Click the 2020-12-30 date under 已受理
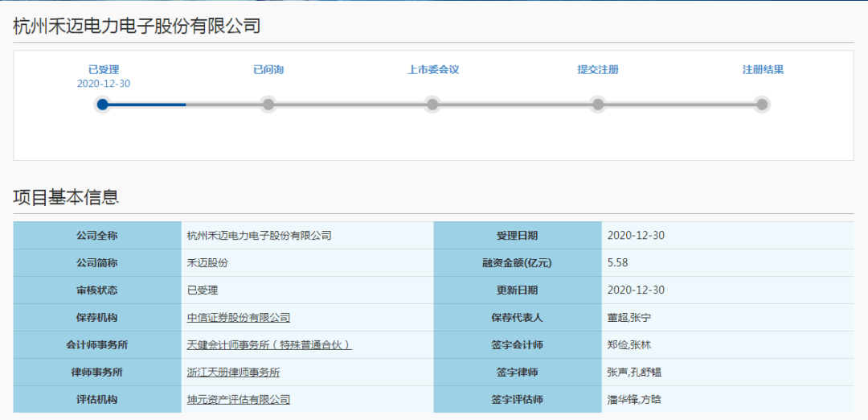Image resolution: width=868 pixels, height=420 pixels. point(104,84)
